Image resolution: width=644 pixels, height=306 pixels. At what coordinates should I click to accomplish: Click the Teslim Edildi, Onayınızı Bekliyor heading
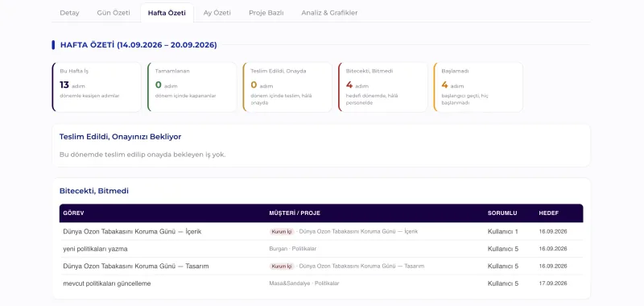tap(120, 137)
